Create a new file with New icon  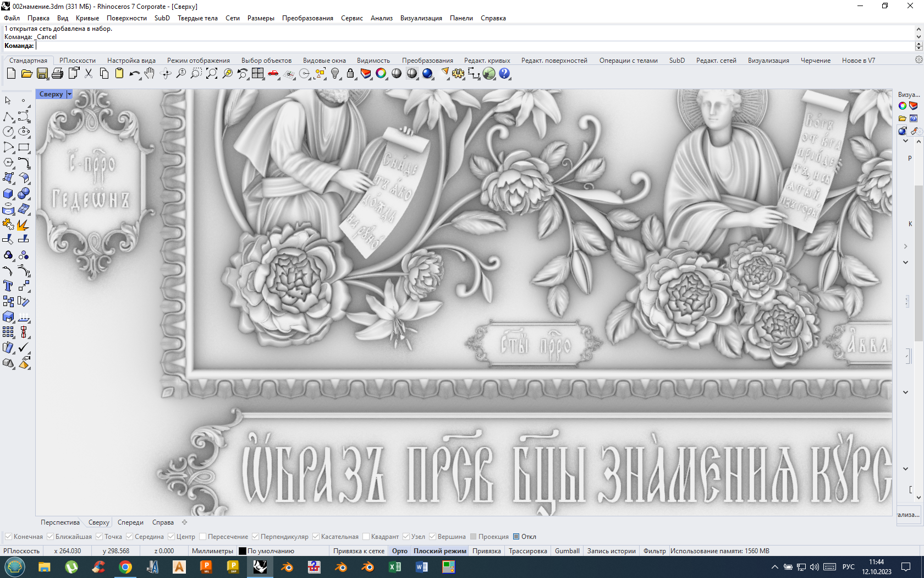[11, 73]
